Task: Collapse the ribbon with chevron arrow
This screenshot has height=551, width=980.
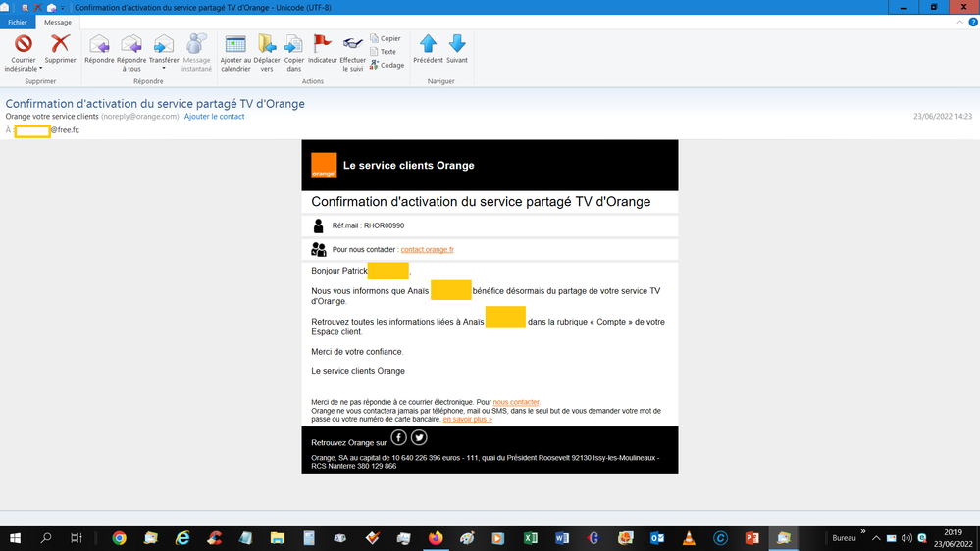Action: point(960,22)
